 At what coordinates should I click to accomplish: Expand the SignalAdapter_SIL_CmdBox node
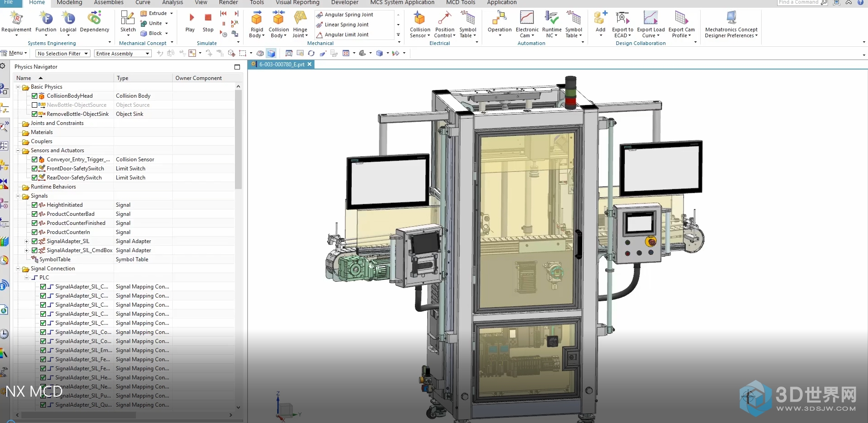(x=26, y=250)
